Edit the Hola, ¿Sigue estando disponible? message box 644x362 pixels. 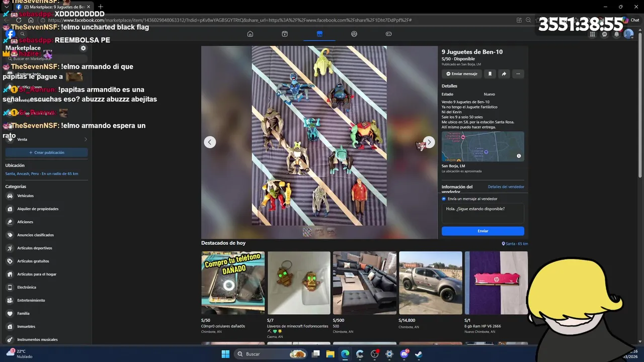(x=483, y=213)
